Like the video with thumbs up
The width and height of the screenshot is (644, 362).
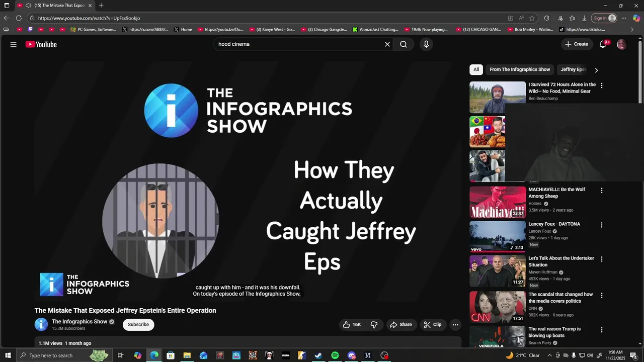click(352, 325)
